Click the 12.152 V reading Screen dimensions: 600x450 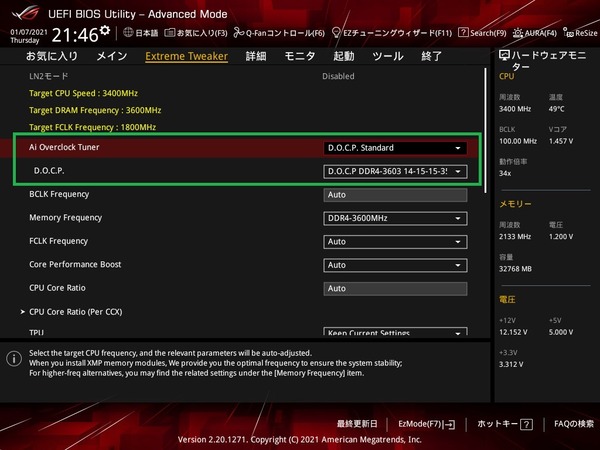pyautogui.click(x=513, y=332)
